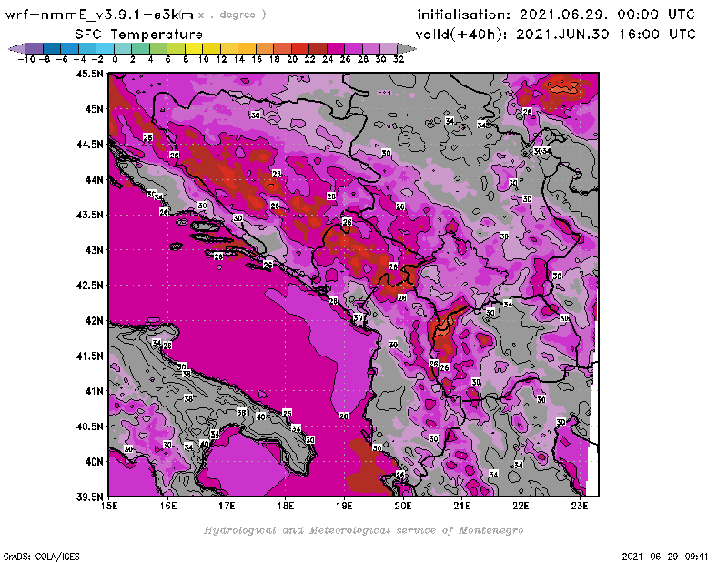Click the '42N' latitude axis label

tap(95, 321)
